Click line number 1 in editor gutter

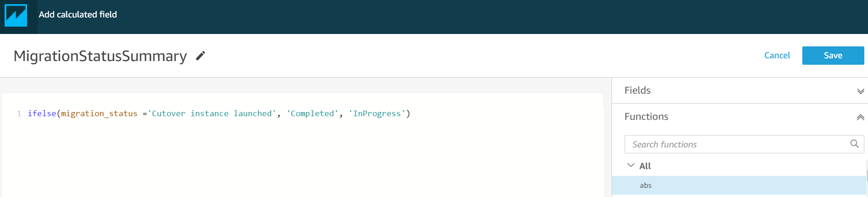19,113
